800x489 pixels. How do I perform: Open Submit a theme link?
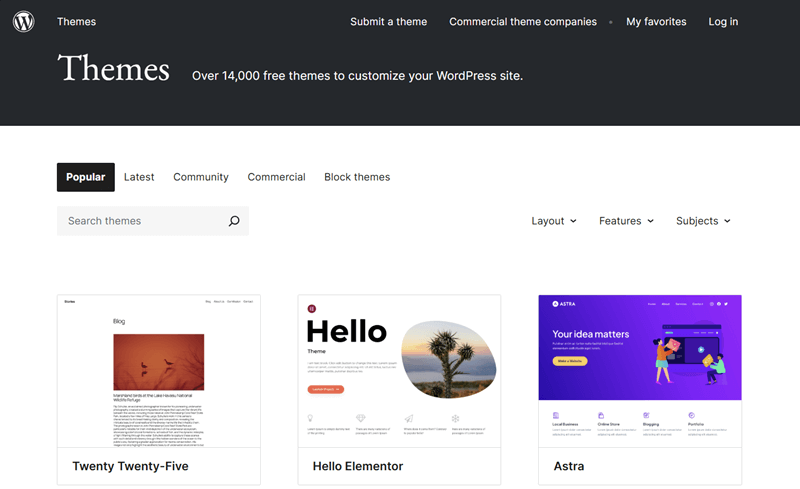pyautogui.click(x=388, y=21)
